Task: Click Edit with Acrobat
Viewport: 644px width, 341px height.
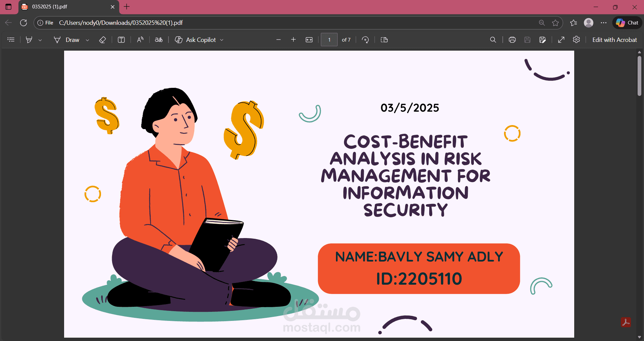Action: pos(614,40)
